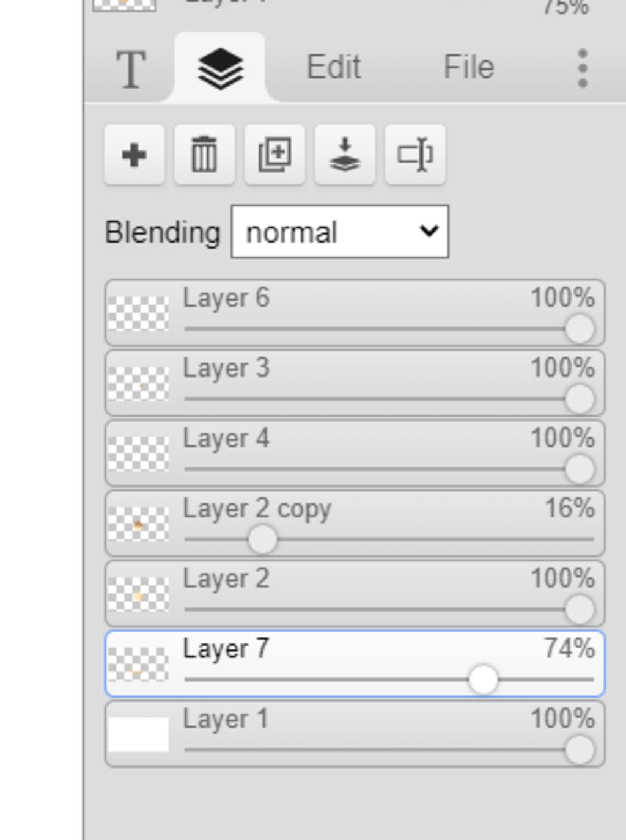Select Layer 3 by its name
Image resolution: width=626 pixels, height=840 pixels.
(226, 368)
